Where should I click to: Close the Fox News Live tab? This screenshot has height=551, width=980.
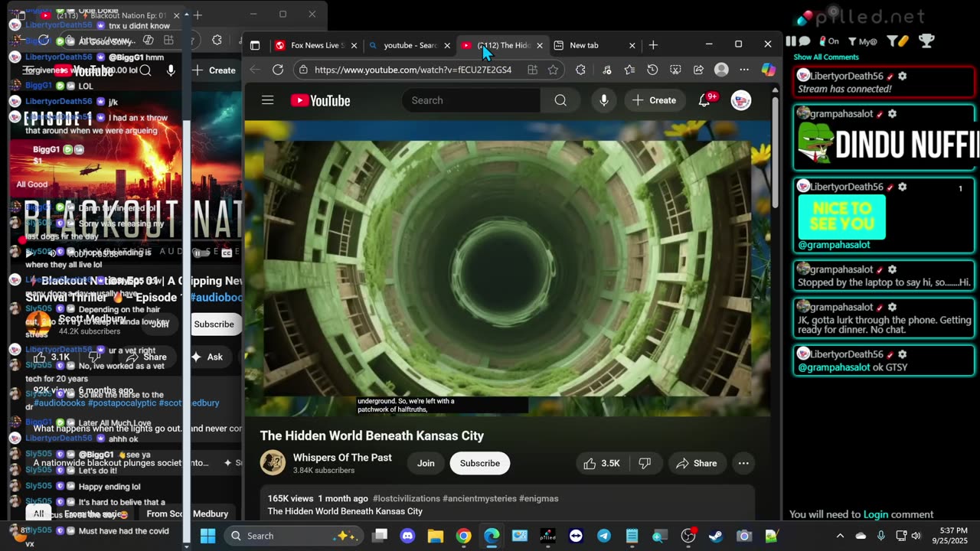coord(354,45)
